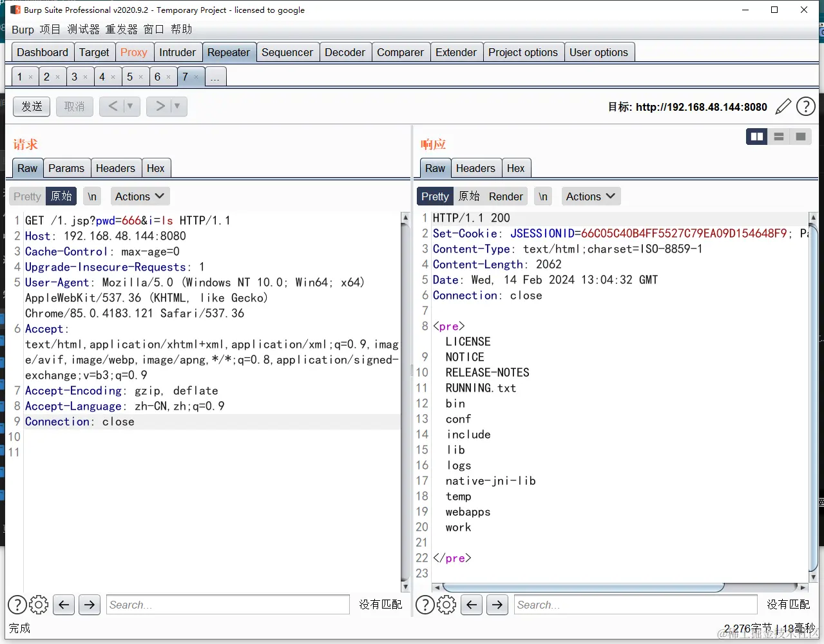This screenshot has width=824, height=644.
Task: Open 测试器 menu
Action: (83, 30)
